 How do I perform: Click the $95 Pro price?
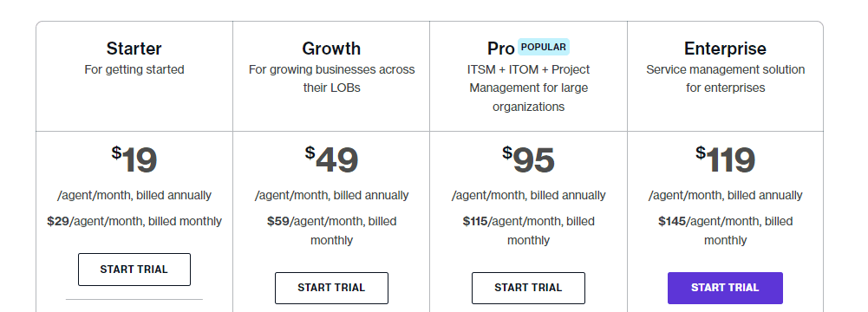pyautogui.click(x=528, y=159)
